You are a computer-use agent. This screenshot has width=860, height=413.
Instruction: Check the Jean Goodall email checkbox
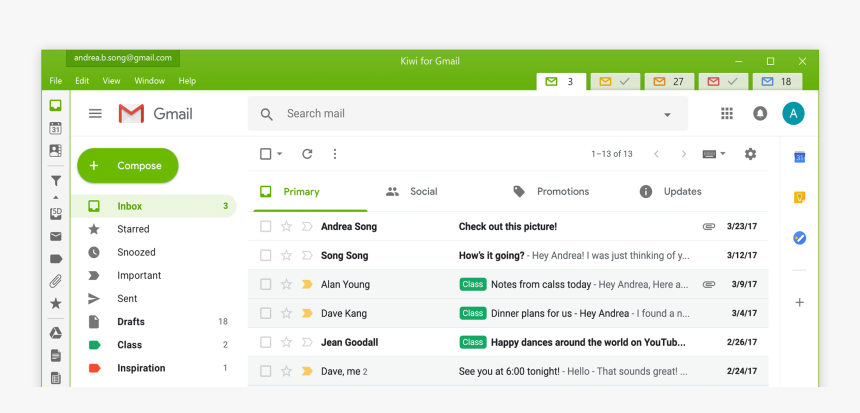coord(265,342)
